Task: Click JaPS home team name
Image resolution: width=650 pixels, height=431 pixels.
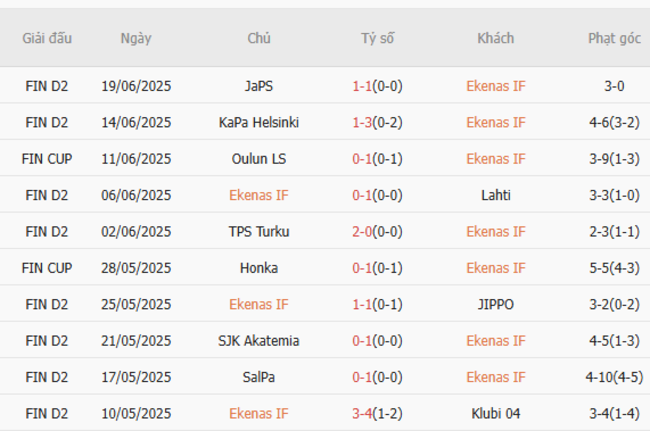Action: [259, 86]
